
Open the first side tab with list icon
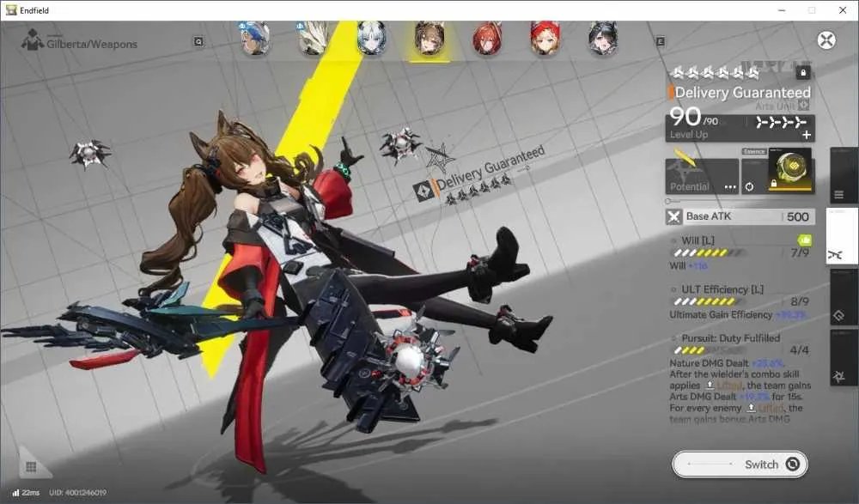[x=844, y=175]
